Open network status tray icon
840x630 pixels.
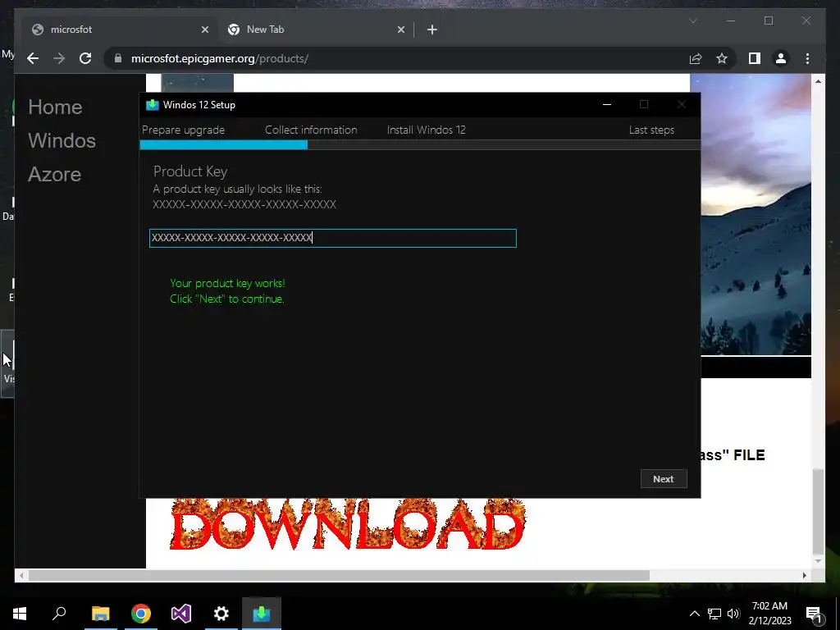pyautogui.click(x=714, y=614)
